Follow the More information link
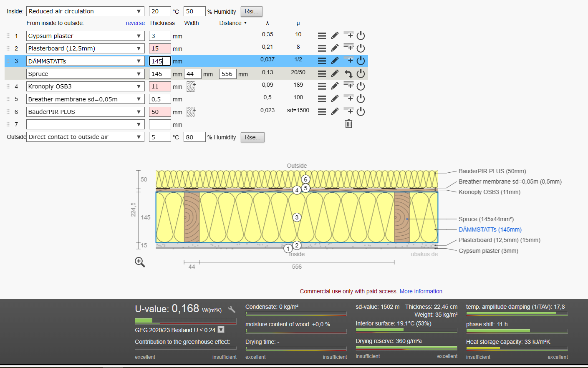 click(421, 291)
